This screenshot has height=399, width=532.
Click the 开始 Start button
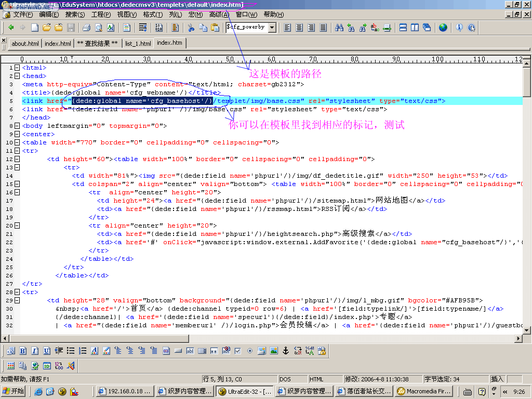coord(14,391)
